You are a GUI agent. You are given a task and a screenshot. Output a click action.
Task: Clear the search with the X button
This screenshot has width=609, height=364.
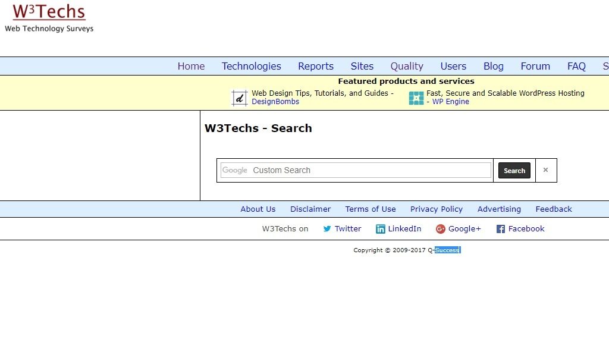pos(546,170)
